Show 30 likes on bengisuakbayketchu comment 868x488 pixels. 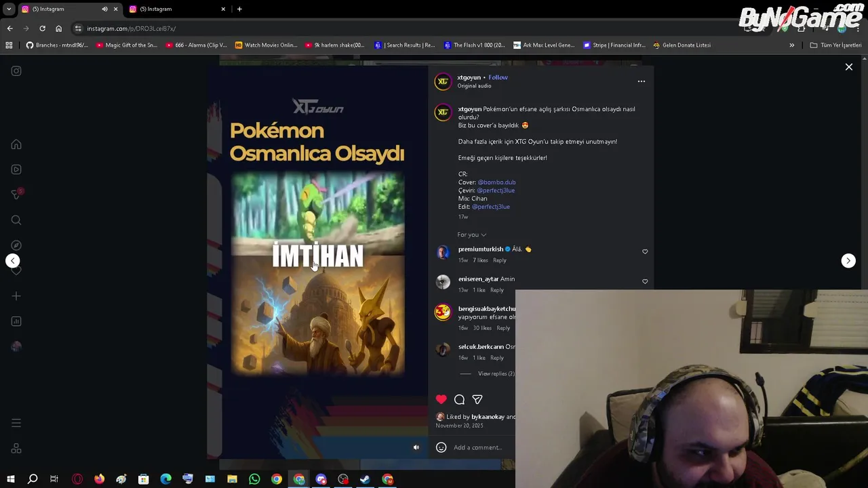tap(482, 328)
